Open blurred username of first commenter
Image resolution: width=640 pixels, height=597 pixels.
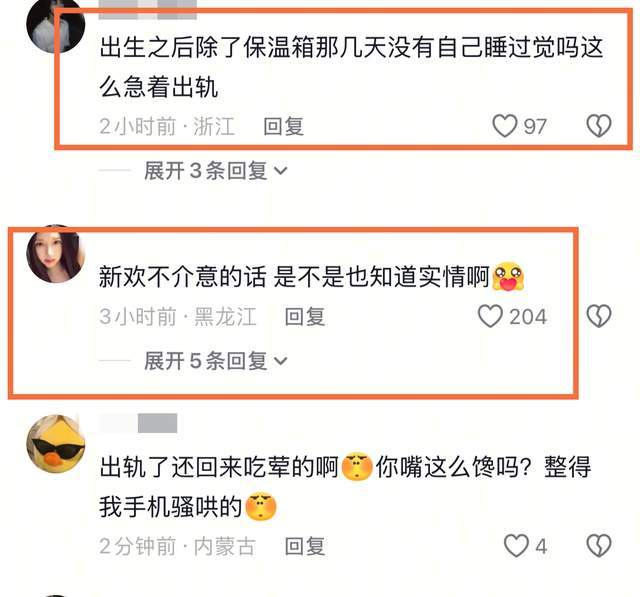[148, 10]
